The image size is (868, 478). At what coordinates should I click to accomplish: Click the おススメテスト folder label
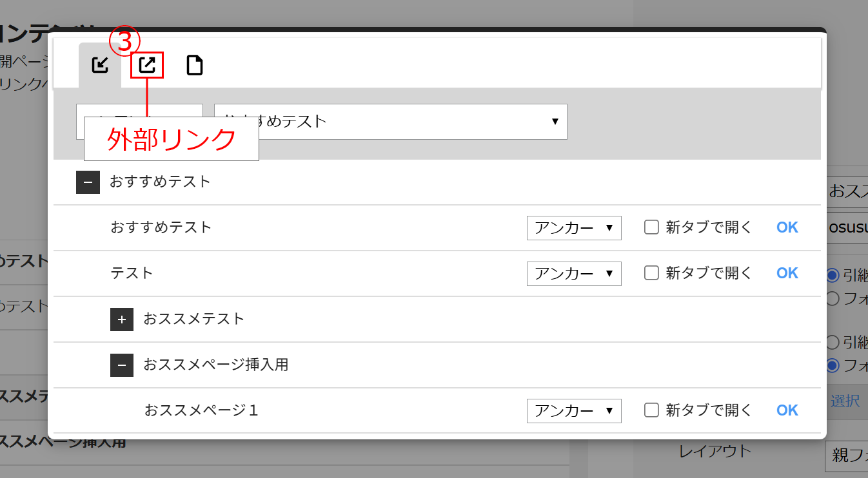[x=194, y=319]
